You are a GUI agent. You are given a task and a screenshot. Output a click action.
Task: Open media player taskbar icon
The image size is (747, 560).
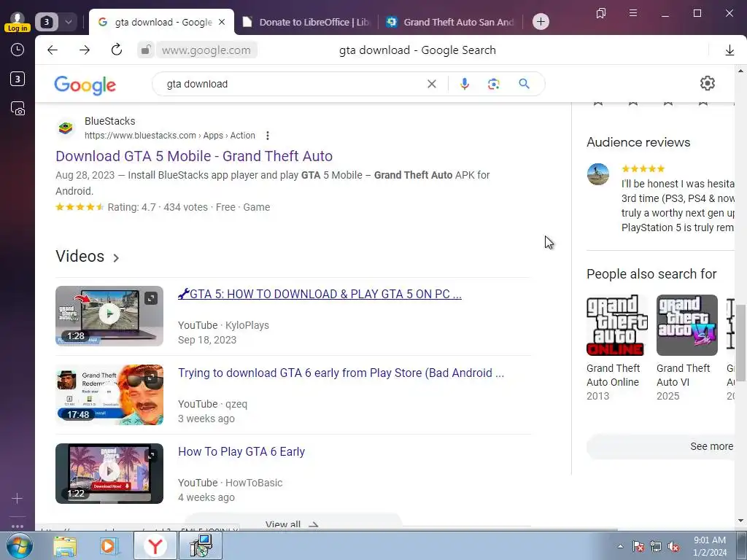pos(109,546)
